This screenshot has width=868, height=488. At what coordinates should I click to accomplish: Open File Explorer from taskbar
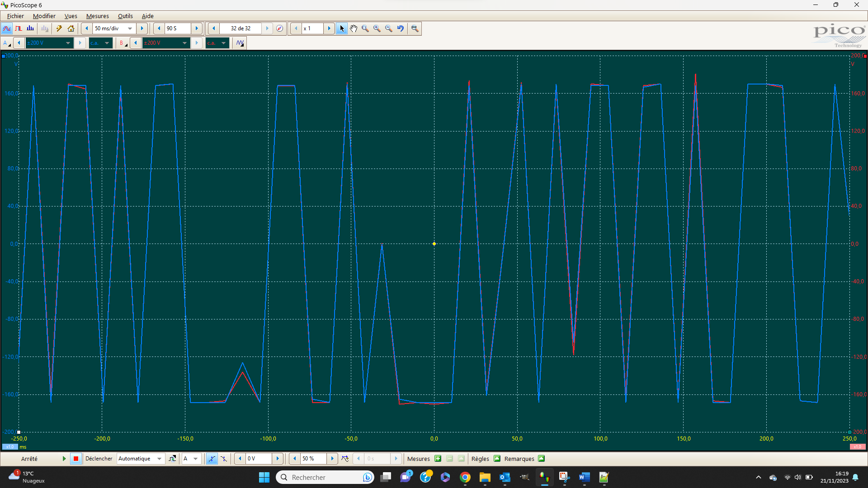(x=485, y=477)
